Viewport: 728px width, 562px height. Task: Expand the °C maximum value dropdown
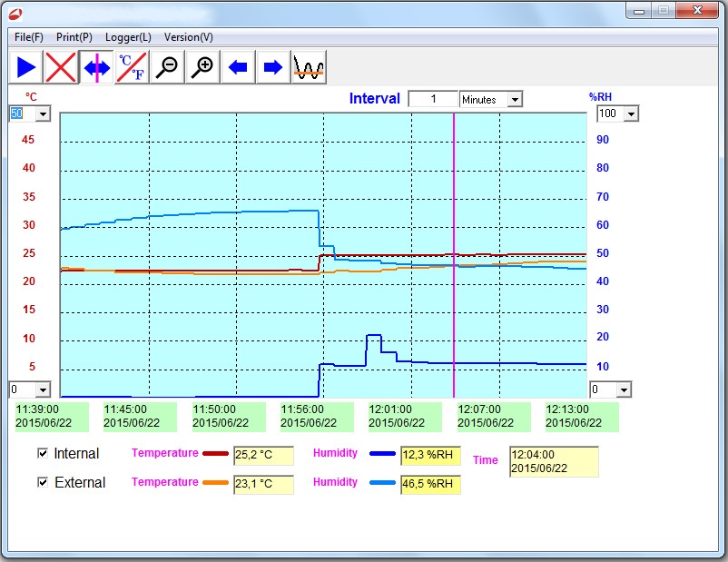(x=44, y=113)
